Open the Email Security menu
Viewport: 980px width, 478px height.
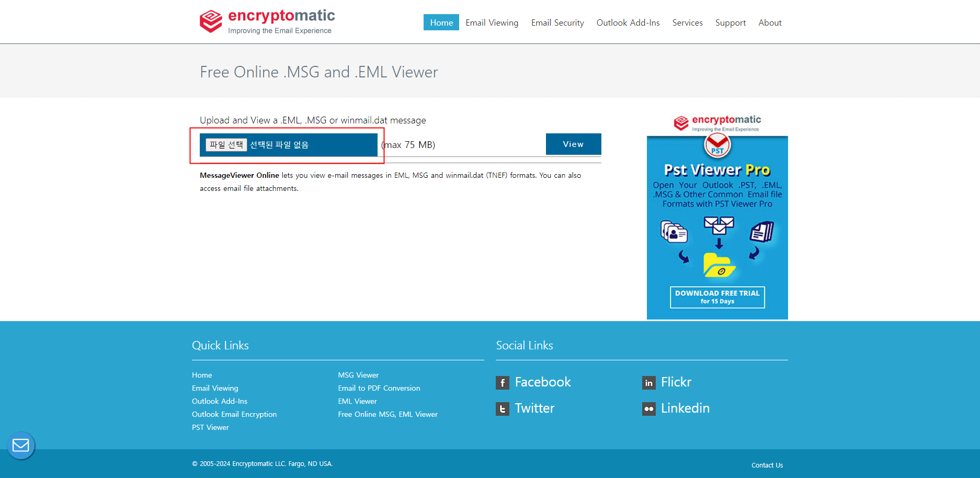(557, 22)
